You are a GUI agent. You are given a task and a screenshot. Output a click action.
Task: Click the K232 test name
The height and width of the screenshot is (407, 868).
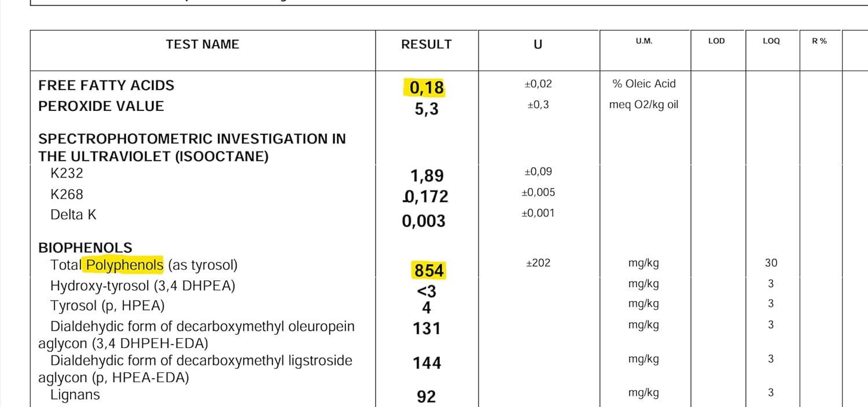coord(67,173)
